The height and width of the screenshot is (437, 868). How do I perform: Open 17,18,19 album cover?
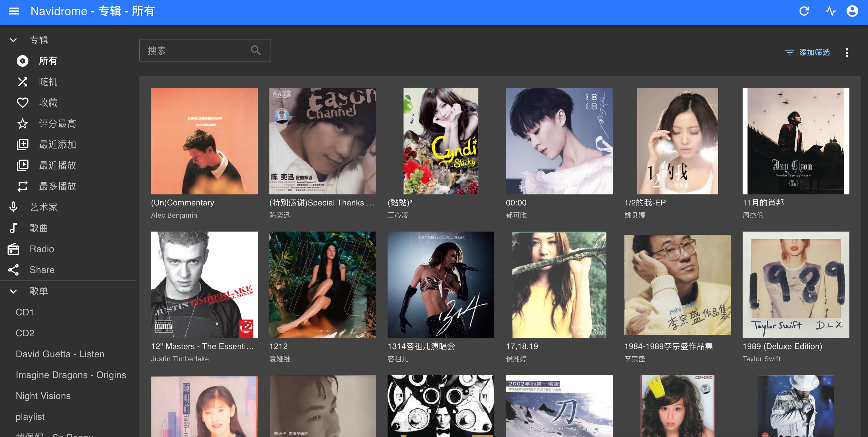[559, 285]
